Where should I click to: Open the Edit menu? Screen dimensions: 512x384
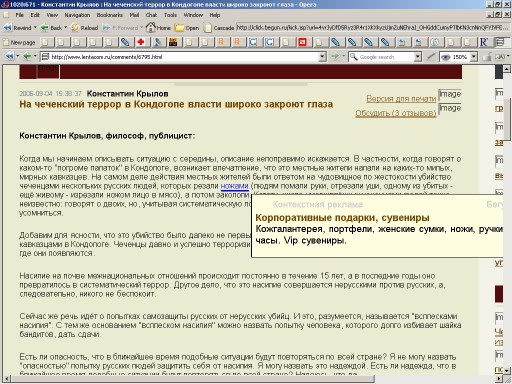tap(35, 15)
